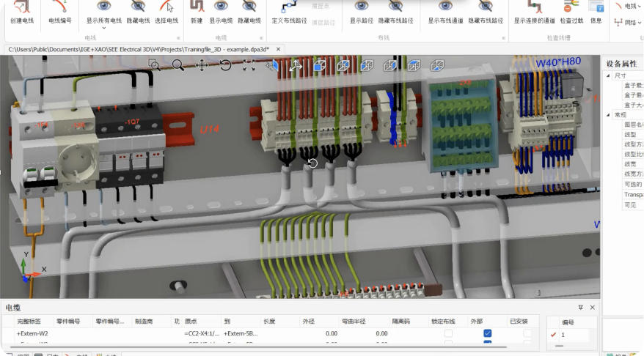Click the 3D axes orientation icon
The height and width of the screenshot is (356, 644).
click(296, 65)
